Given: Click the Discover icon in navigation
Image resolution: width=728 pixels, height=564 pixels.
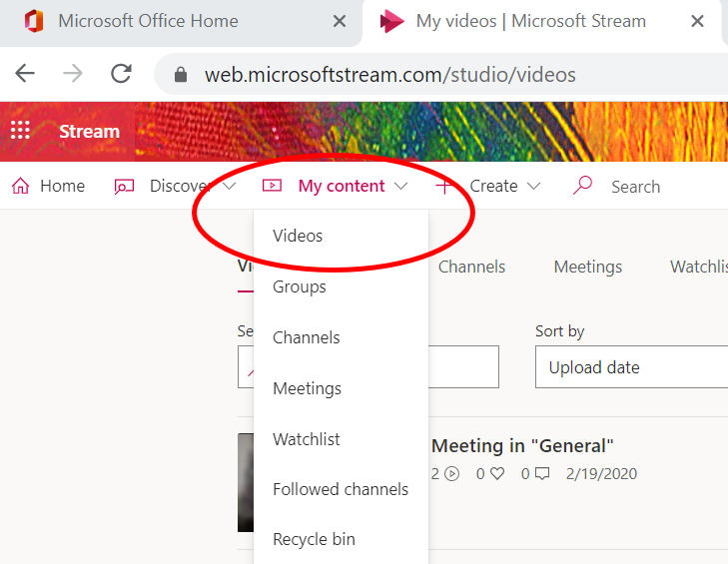Looking at the screenshot, I should [125, 186].
